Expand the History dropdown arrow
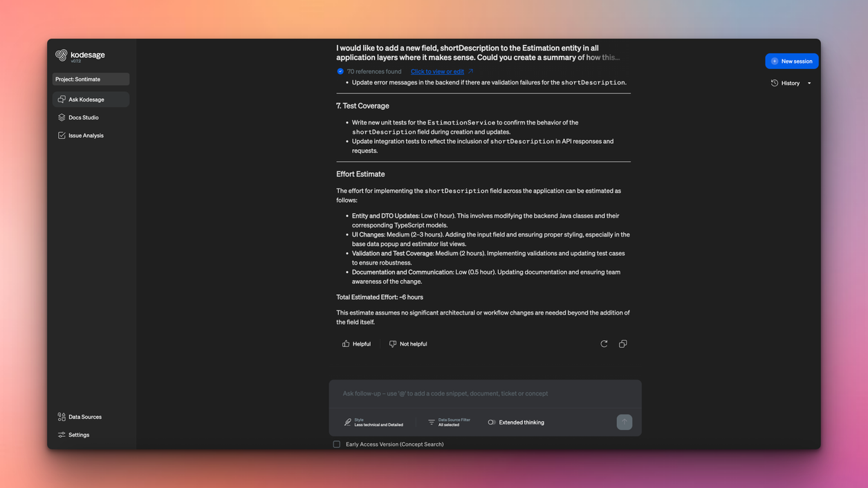 pos(809,84)
